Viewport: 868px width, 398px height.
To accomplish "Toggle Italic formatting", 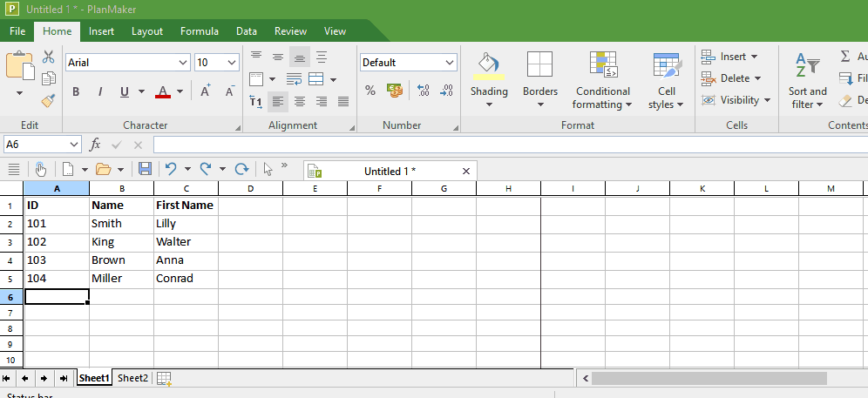I will coord(100,91).
